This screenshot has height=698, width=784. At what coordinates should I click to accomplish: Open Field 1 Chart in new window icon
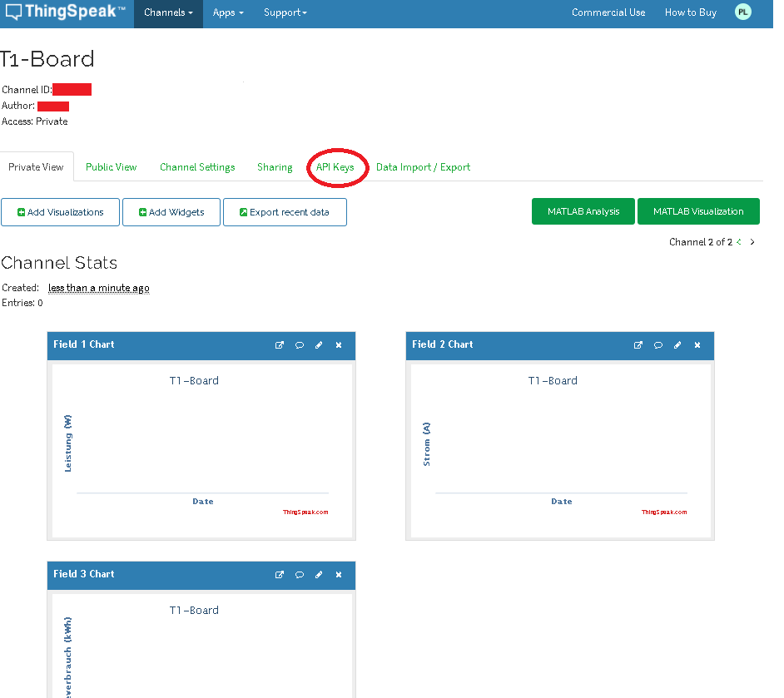coord(280,345)
